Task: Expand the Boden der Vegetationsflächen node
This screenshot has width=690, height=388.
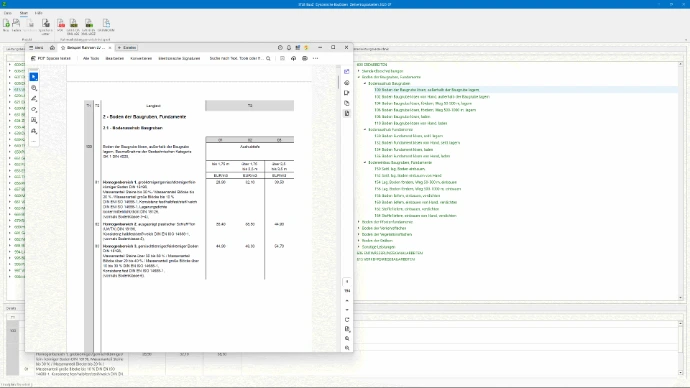Action: tap(359, 234)
